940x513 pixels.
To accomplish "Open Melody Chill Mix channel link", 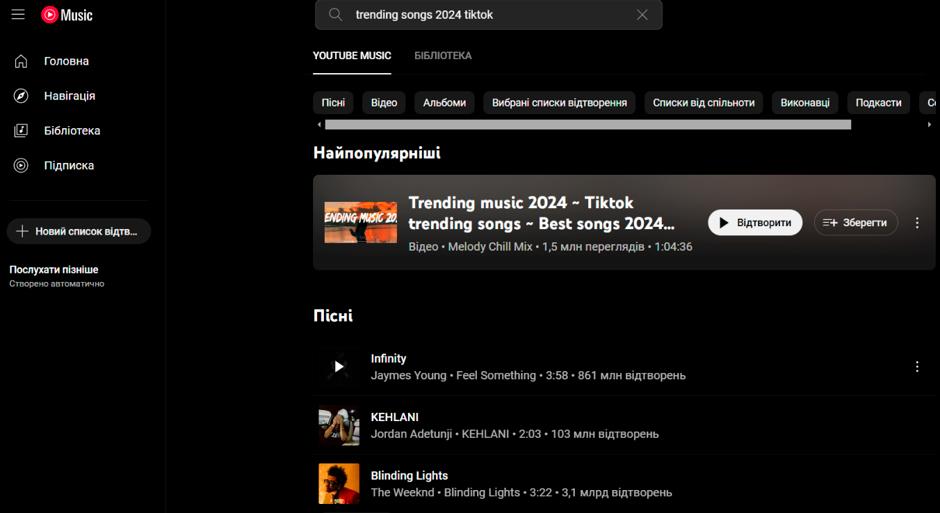I will pyautogui.click(x=490, y=247).
